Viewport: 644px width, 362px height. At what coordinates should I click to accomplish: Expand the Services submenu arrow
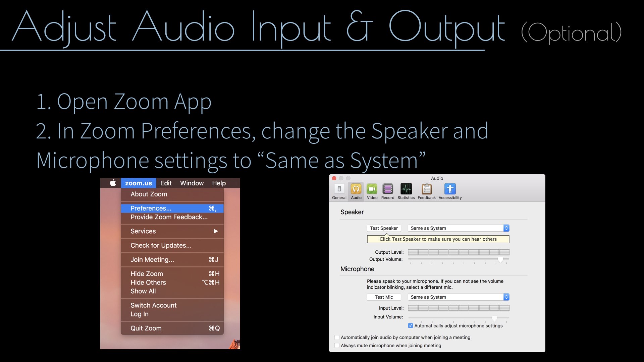pyautogui.click(x=216, y=231)
